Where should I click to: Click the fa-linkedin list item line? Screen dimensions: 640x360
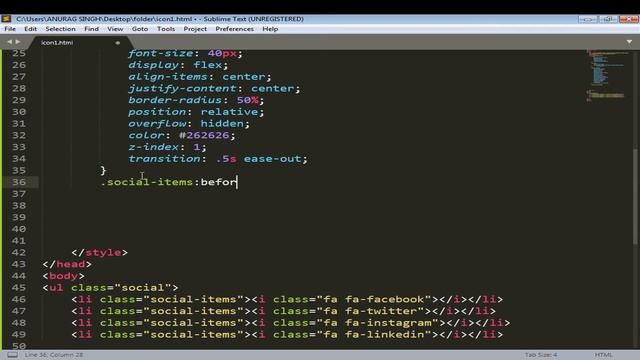pos(287,334)
